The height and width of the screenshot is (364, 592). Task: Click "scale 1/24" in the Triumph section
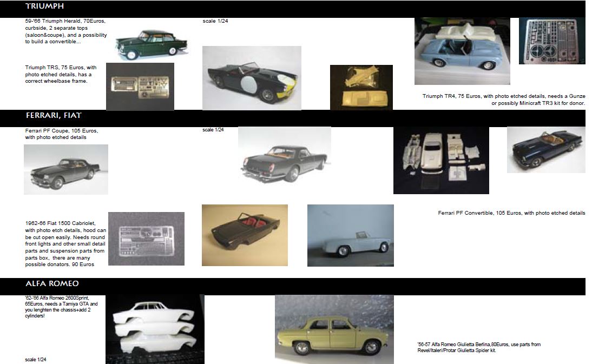tap(215, 21)
